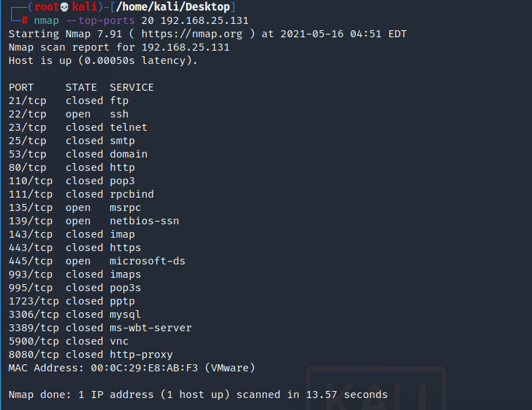Image resolution: width=532 pixels, height=410 pixels.
Task: Click the nmap command word
Action: [46, 20]
